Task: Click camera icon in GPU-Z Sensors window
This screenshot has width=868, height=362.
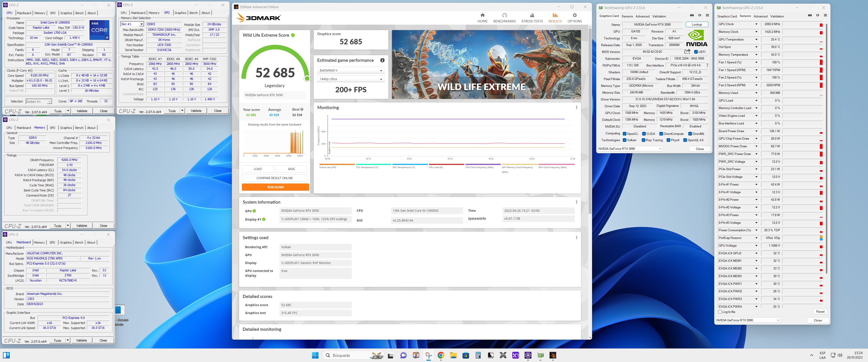Action: click(810, 15)
